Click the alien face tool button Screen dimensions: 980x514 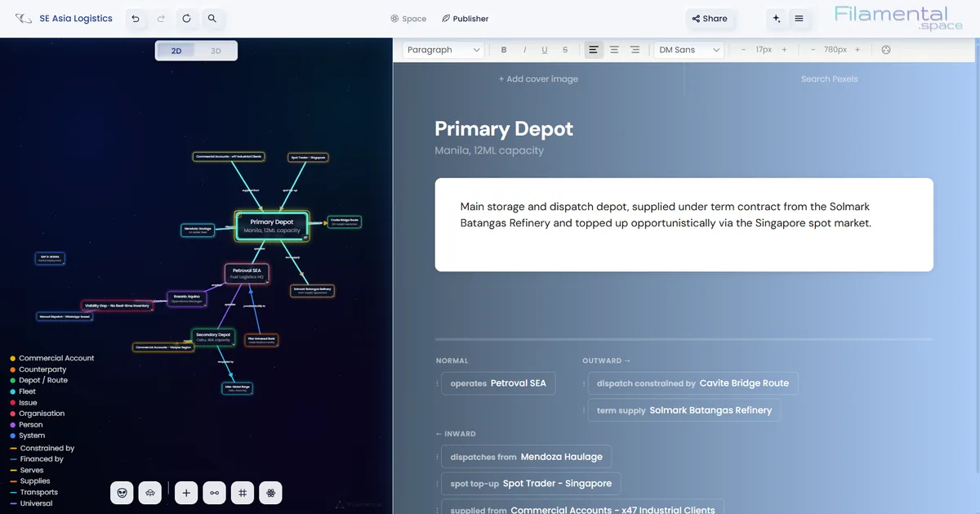point(122,493)
